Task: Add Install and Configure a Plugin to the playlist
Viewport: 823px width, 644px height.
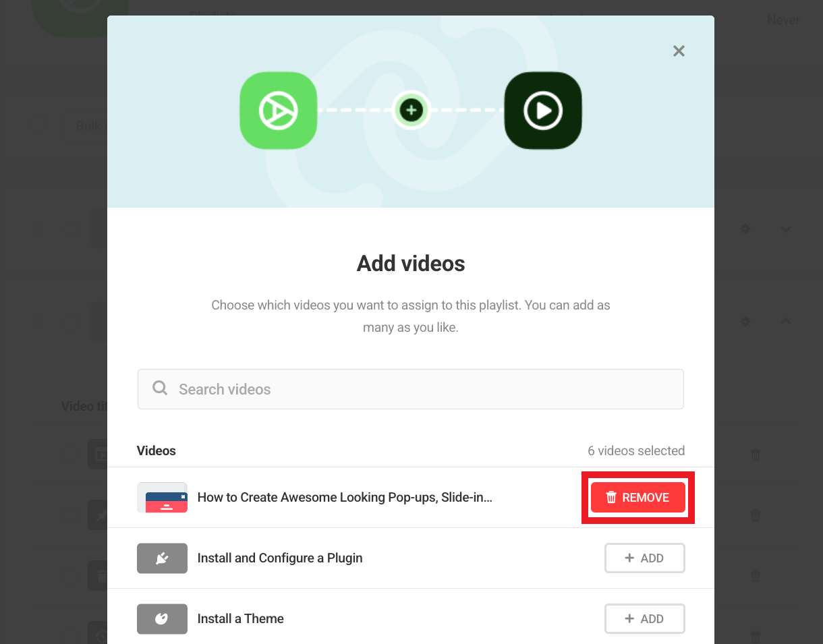Action: point(644,558)
